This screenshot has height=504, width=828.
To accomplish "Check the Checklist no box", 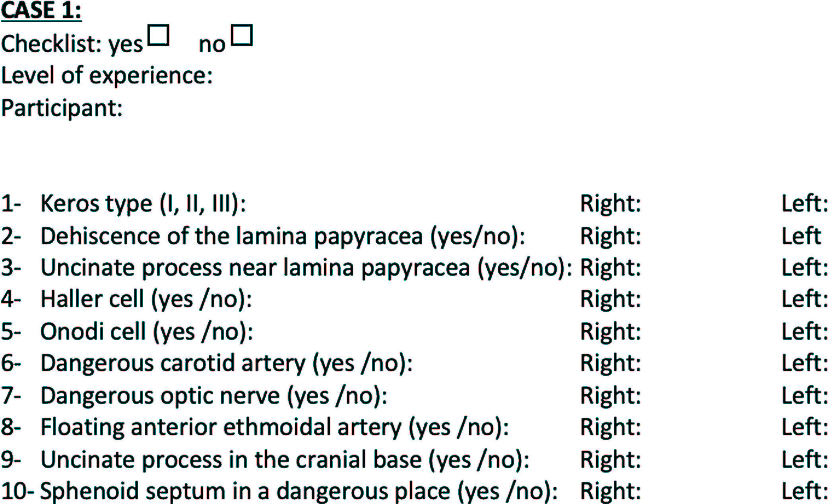I will click(242, 35).
